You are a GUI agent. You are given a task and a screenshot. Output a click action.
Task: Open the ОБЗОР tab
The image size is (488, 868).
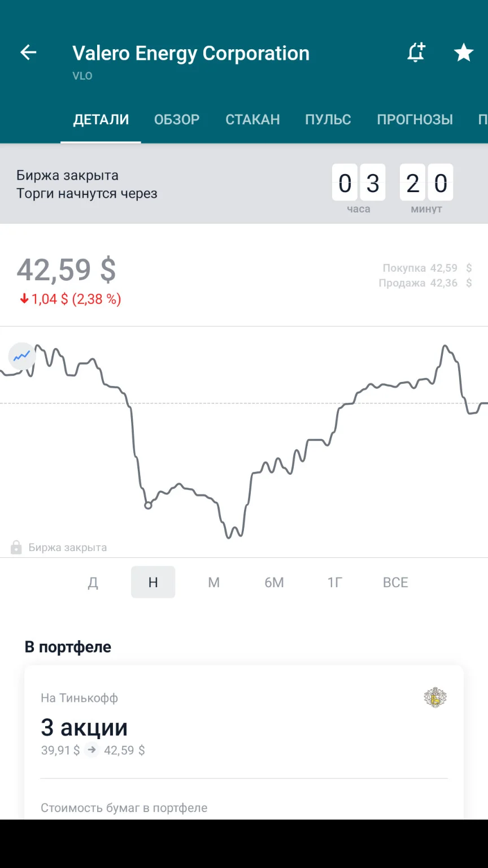click(x=177, y=120)
